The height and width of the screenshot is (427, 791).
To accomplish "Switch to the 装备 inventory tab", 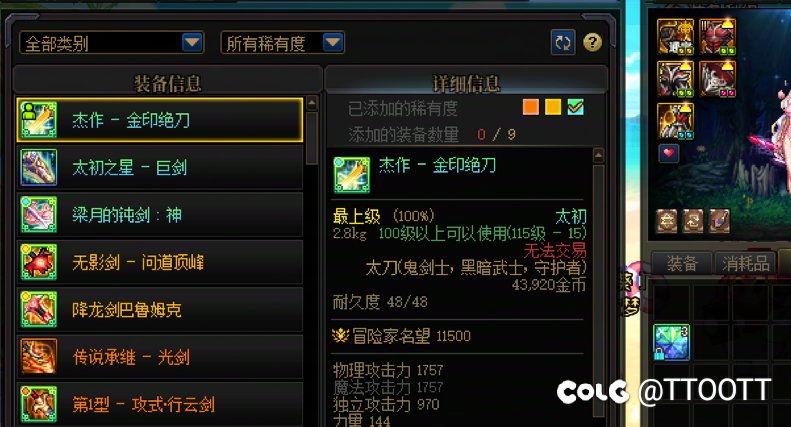I will pos(682,263).
